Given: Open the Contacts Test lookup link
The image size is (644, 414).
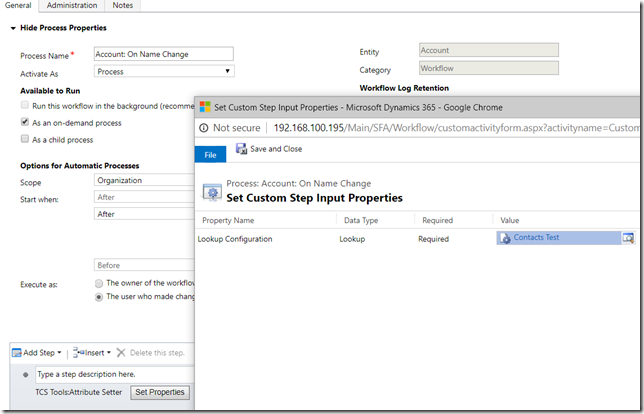Looking at the screenshot, I should pos(536,237).
